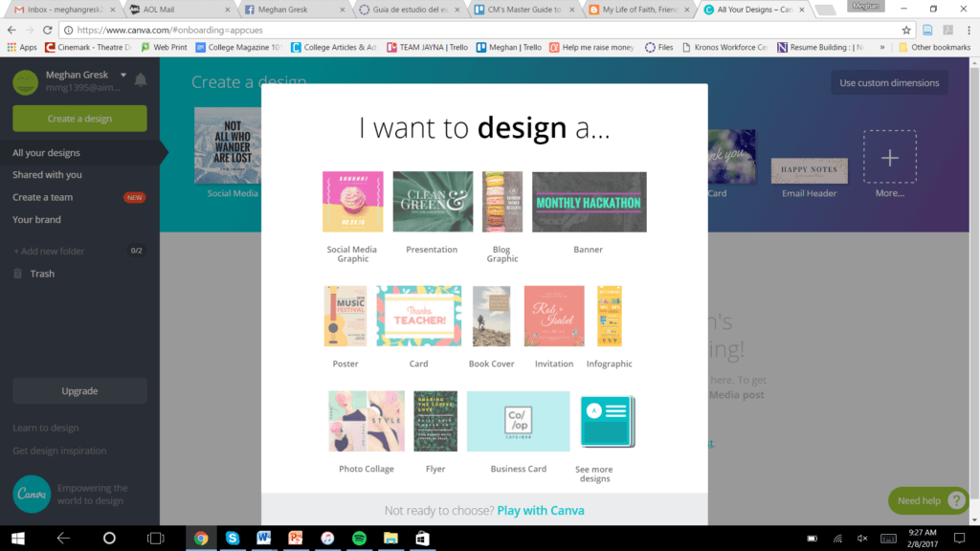Switch to CM's Master Guide tab
Image resolution: width=980 pixels, height=551 pixels.
(x=523, y=10)
